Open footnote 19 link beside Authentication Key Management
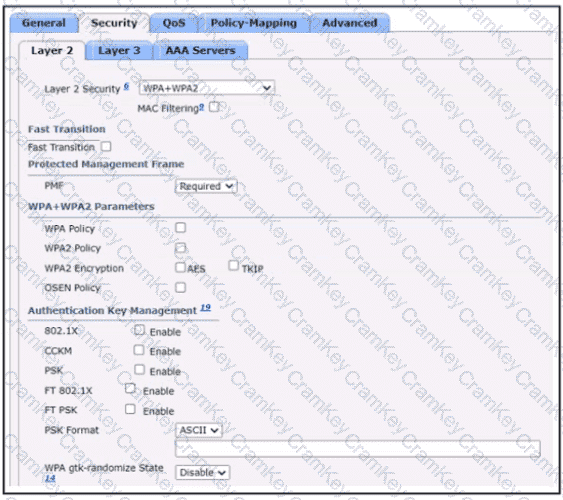The height and width of the screenshot is (500, 563). [x=205, y=308]
